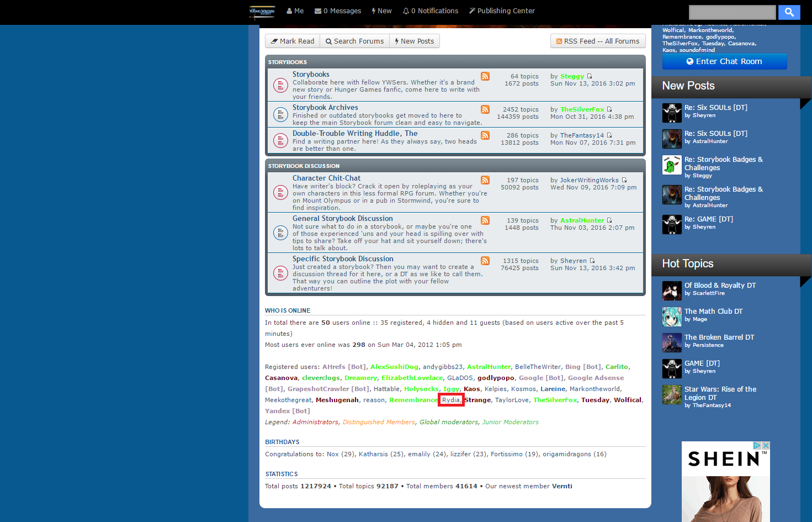Screen dimensions: 812x522
Task: Click the Mark Read button
Action: (x=293, y=41)
